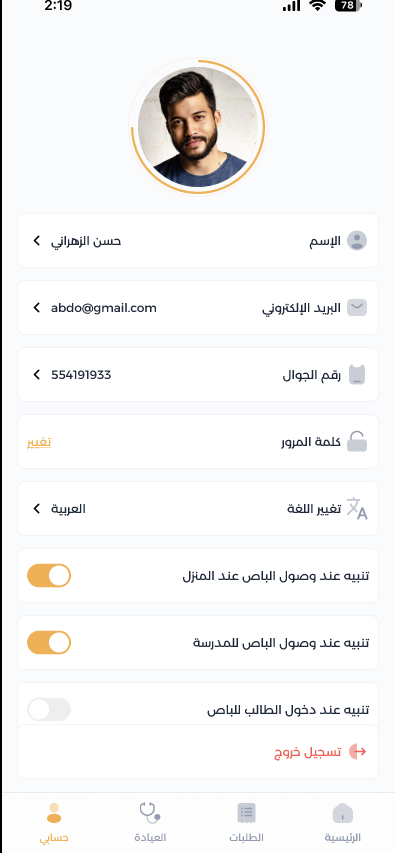This screenshot has height=853, width=395.
Task: Click the تسجيل خروج logout button
Action: click(x=198, y=751)
